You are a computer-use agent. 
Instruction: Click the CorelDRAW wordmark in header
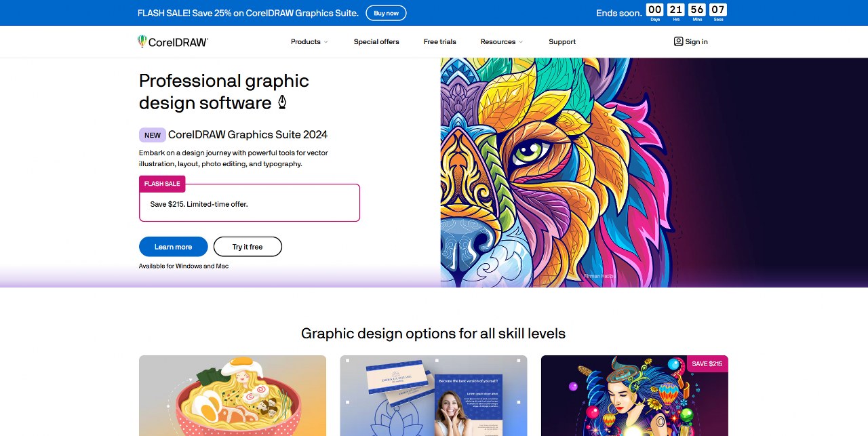178,42
